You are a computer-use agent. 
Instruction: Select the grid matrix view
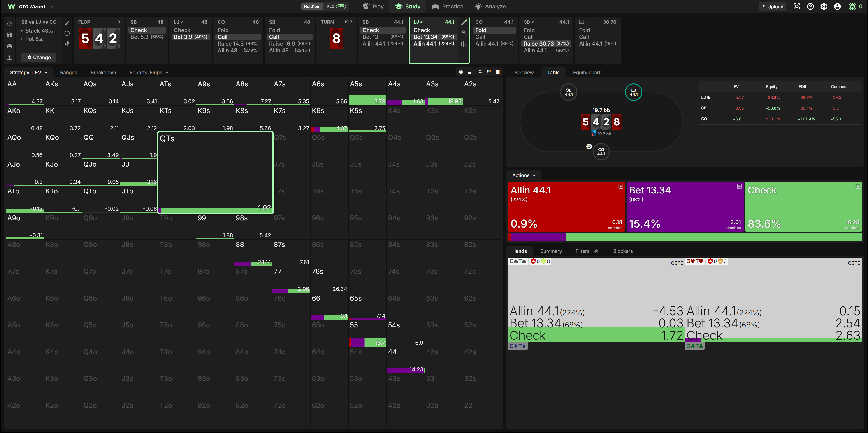489,72
